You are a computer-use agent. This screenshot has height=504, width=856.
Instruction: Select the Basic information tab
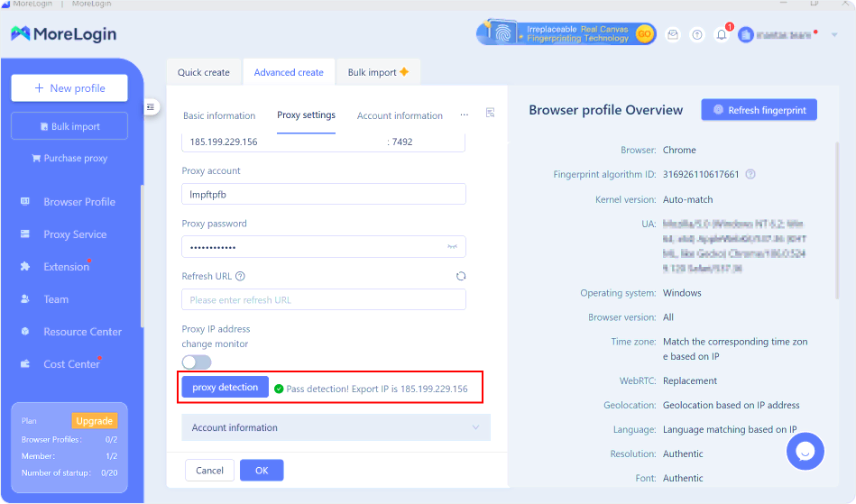tap(219, 115)
